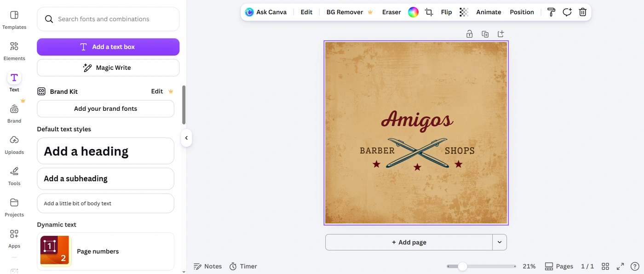Click the 1 / 1 page indicator
The width and height of the screenshot is (644, 274).
tap(587, 266)
